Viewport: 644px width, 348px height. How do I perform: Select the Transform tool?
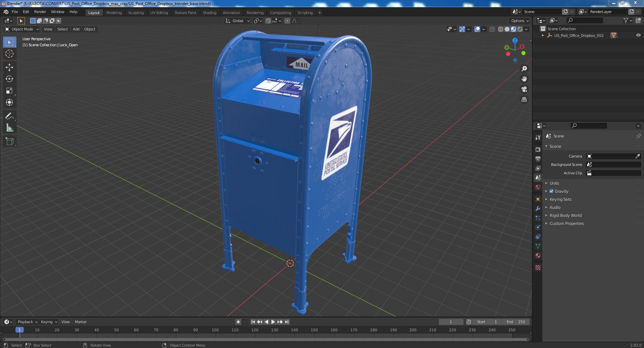pos(9,103)
